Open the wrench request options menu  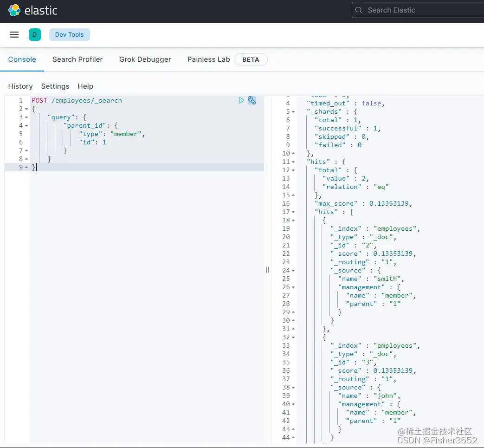252,100
